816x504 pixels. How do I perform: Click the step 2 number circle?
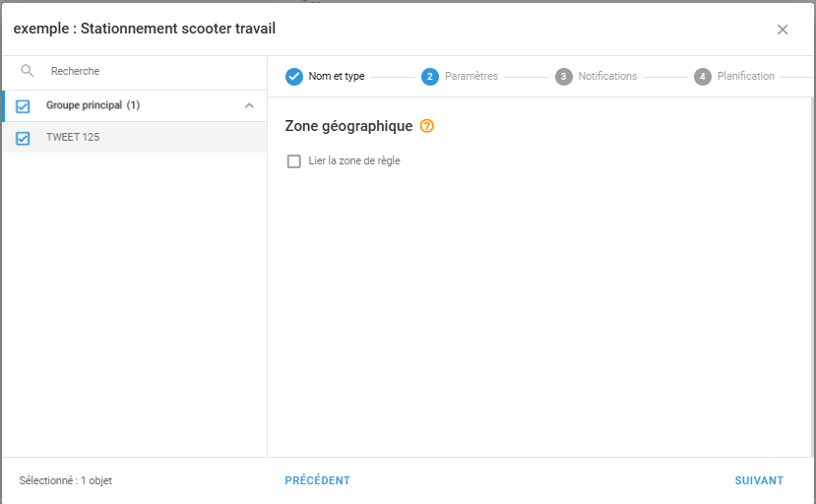[x=430, y=77]
